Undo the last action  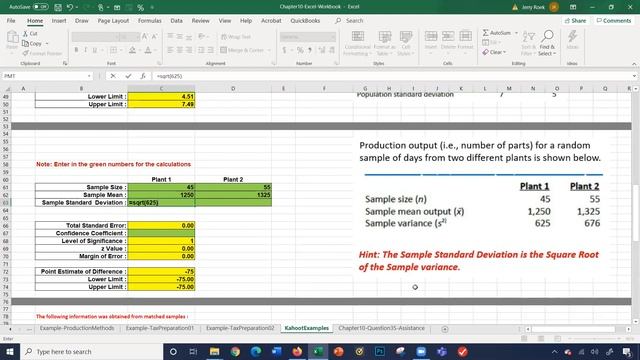pyautogui.click(x=70, y=7)
